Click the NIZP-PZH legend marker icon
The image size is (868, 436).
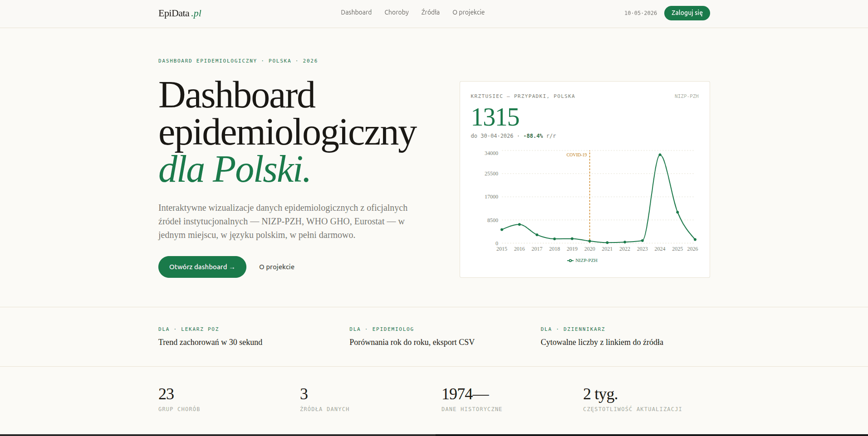coord(570,261)
